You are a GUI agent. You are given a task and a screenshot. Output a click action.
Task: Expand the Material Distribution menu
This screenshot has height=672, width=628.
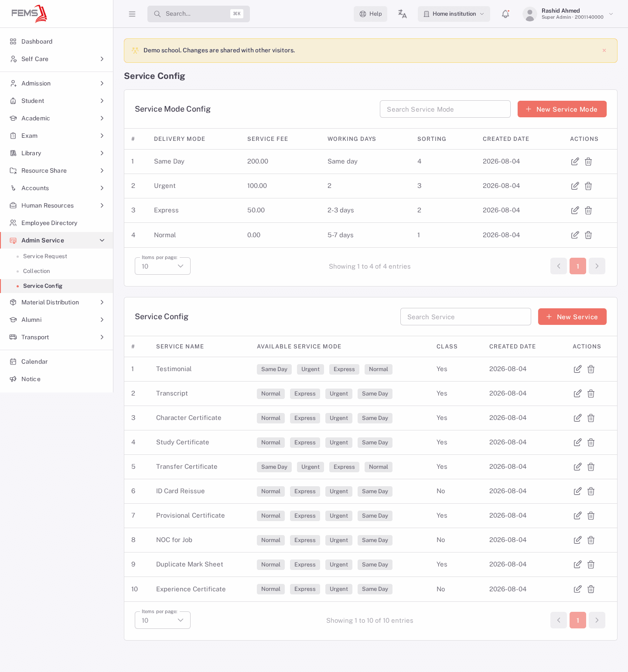tap(57, 302)
